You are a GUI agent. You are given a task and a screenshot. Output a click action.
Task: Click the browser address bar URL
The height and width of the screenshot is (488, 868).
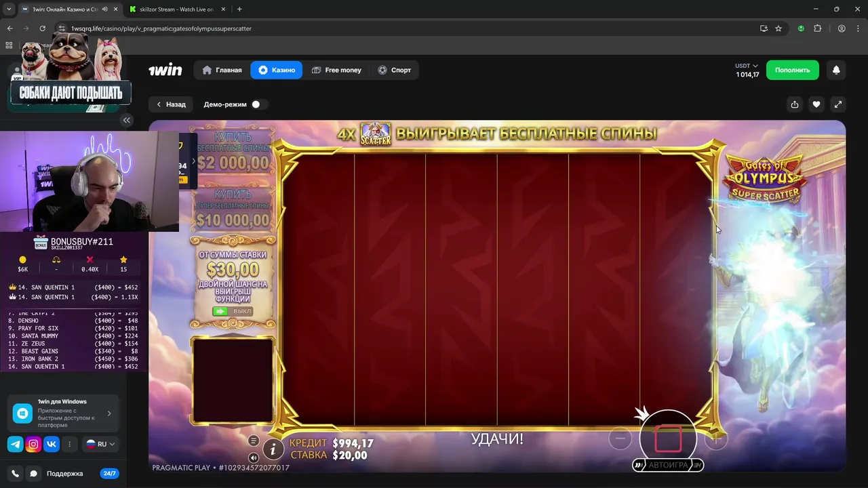(161, 28)
